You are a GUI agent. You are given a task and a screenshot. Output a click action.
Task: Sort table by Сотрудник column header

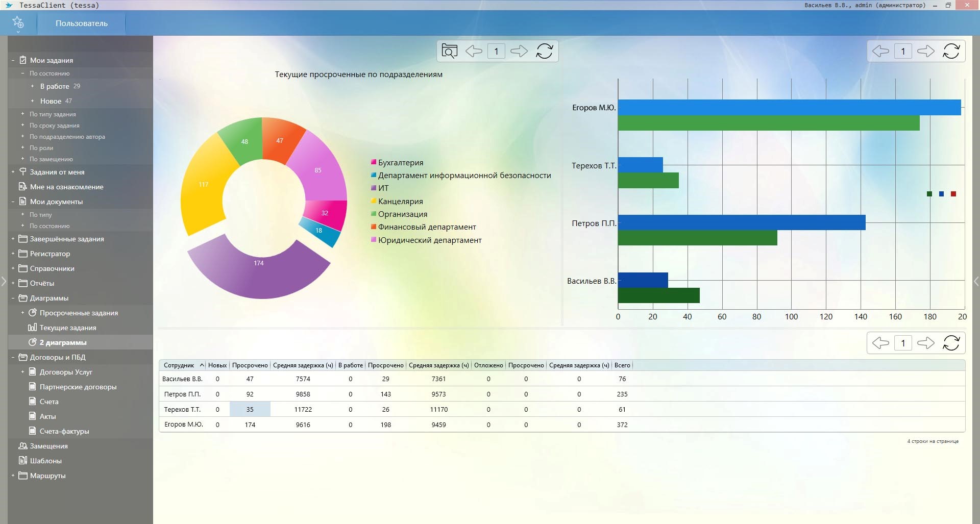(179, 365)
